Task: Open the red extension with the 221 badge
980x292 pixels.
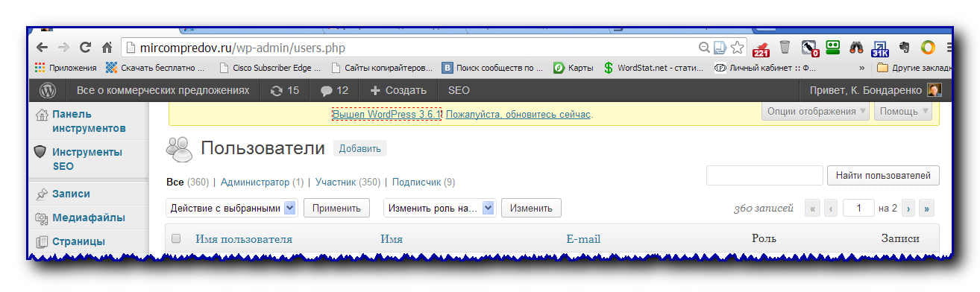Action: coord(761,48)
